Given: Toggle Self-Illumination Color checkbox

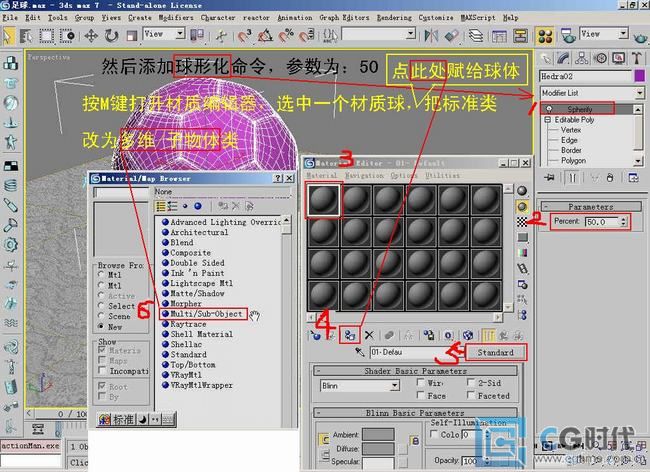Looking at the screenshot, I should 434,434.
